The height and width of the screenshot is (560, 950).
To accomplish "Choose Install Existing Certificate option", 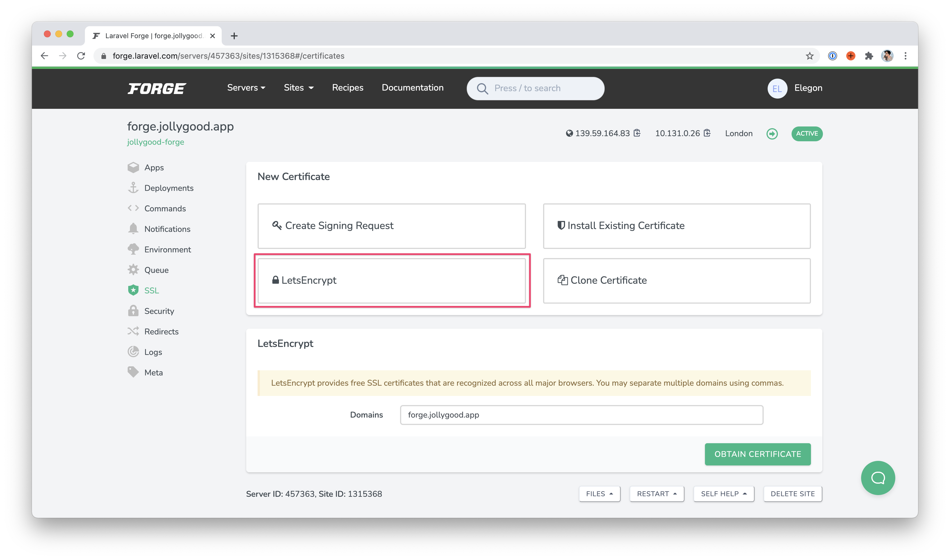I will pyautogui.click(x=677, y=226).
